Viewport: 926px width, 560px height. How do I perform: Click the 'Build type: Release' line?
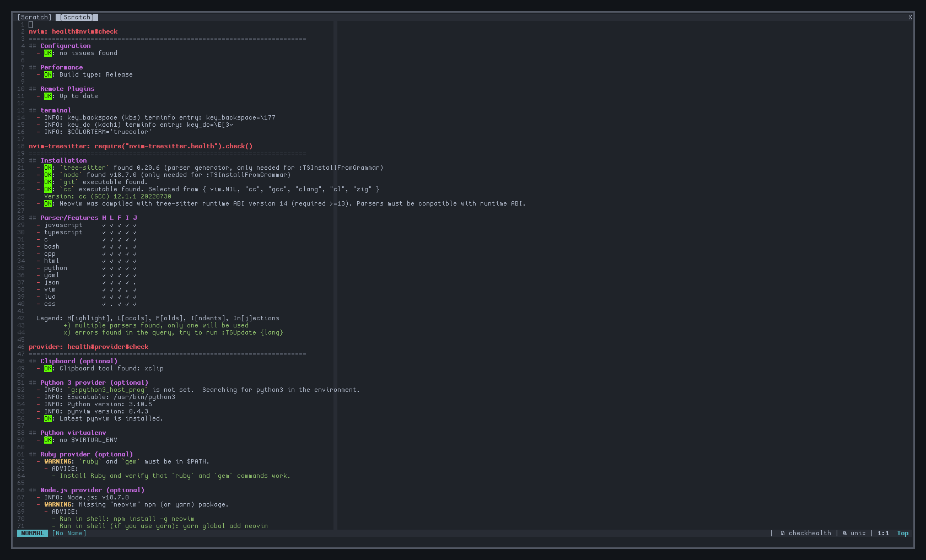coord(84,74)
